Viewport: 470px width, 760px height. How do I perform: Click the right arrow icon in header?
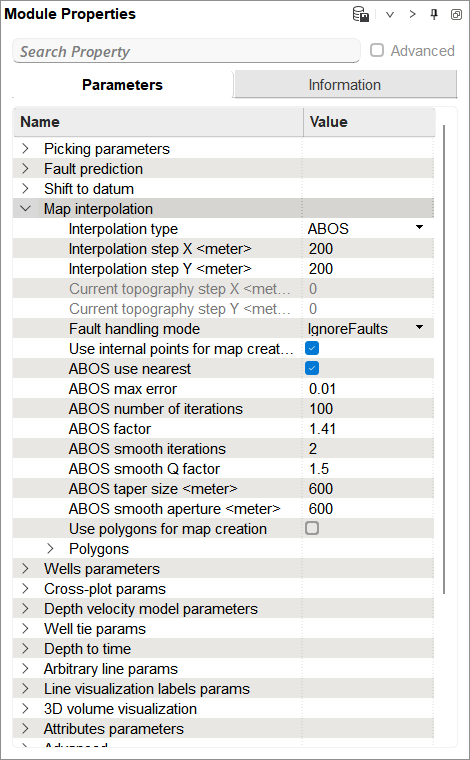tap(412, 15)
